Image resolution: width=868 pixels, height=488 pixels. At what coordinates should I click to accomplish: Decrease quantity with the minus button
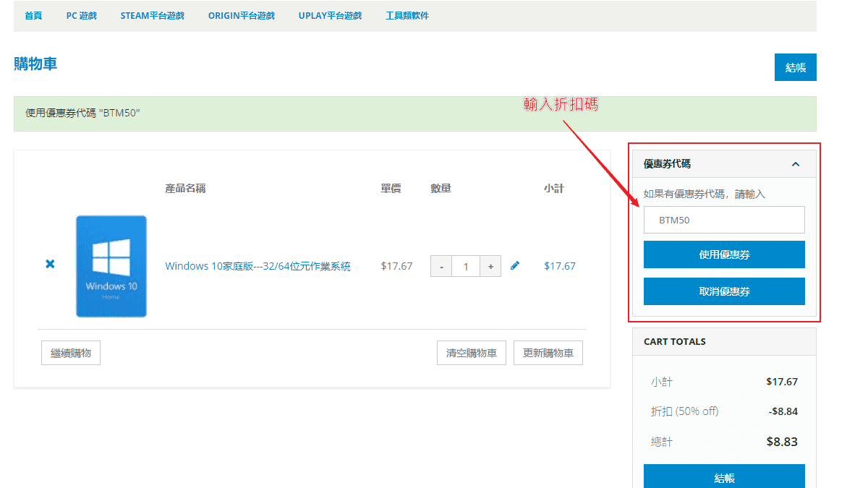[x=441, y=267]
